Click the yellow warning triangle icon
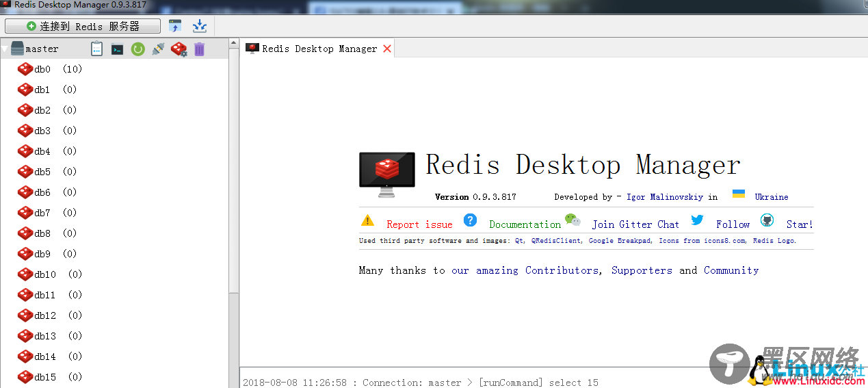The height and width of the screenshot is (388, 868). click(x=368, y=220)
